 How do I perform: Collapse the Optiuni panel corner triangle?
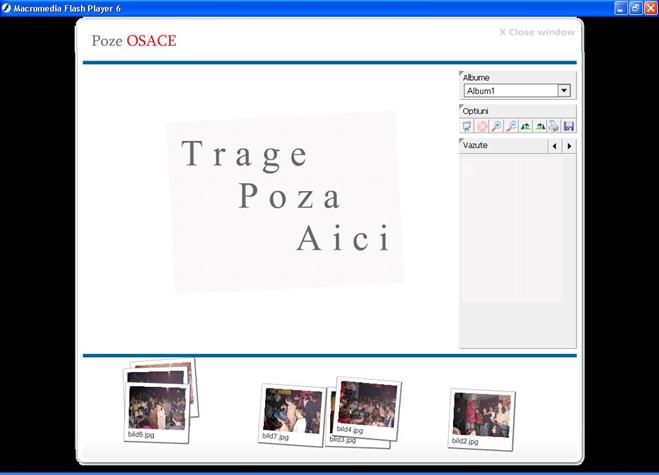click(x=461, y=107)
